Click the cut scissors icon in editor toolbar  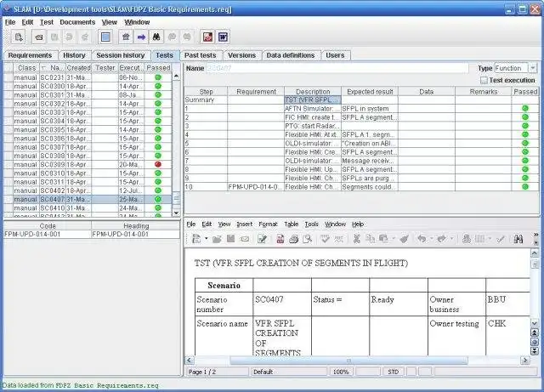[x=358, y=239]
